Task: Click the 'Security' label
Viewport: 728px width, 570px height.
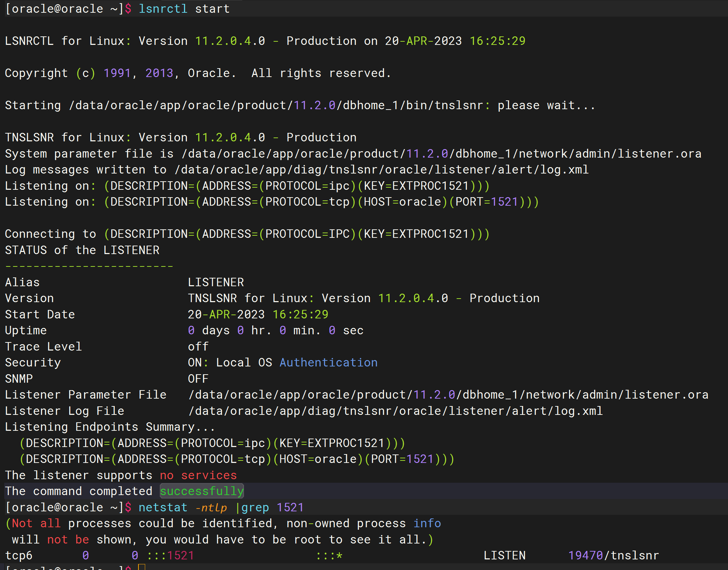Action: coord(33,363)
